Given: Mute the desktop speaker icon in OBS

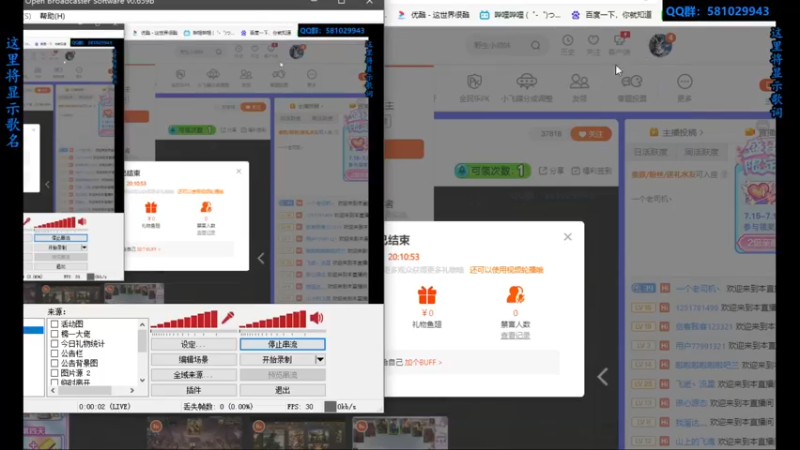Looking at the screenshot, I should coord(316,318).
